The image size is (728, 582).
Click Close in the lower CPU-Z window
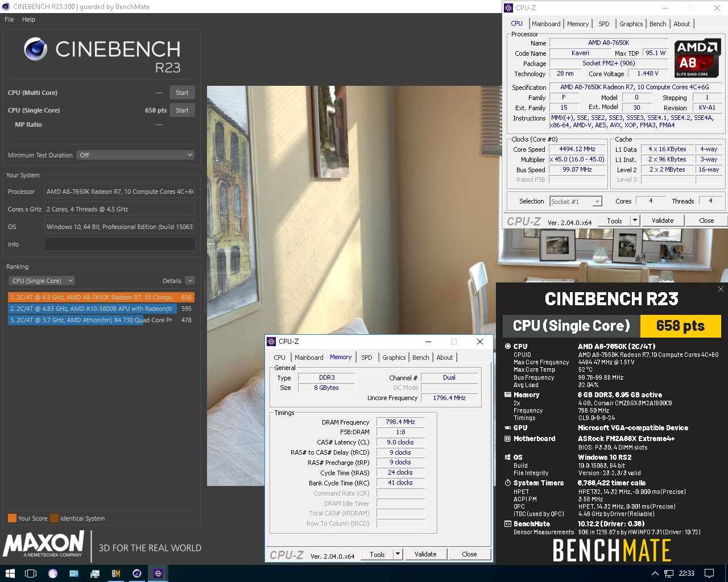[x=469, y=554]
